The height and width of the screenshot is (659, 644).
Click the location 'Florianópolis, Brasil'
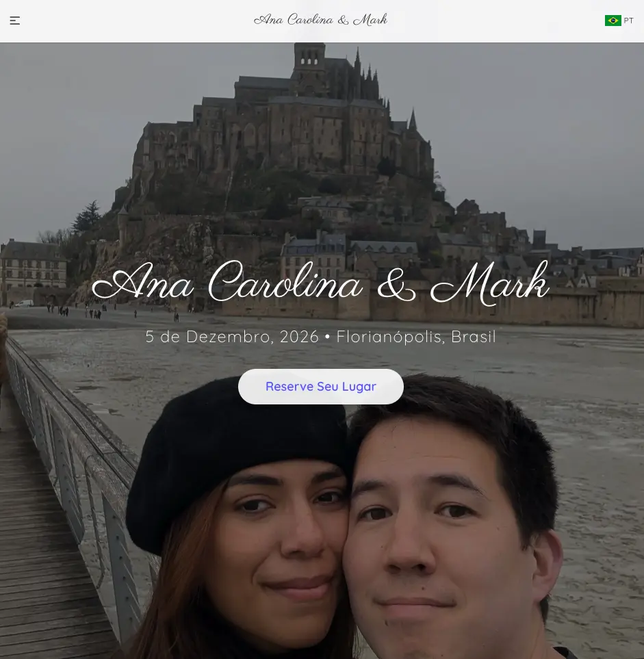pos(416,337)
